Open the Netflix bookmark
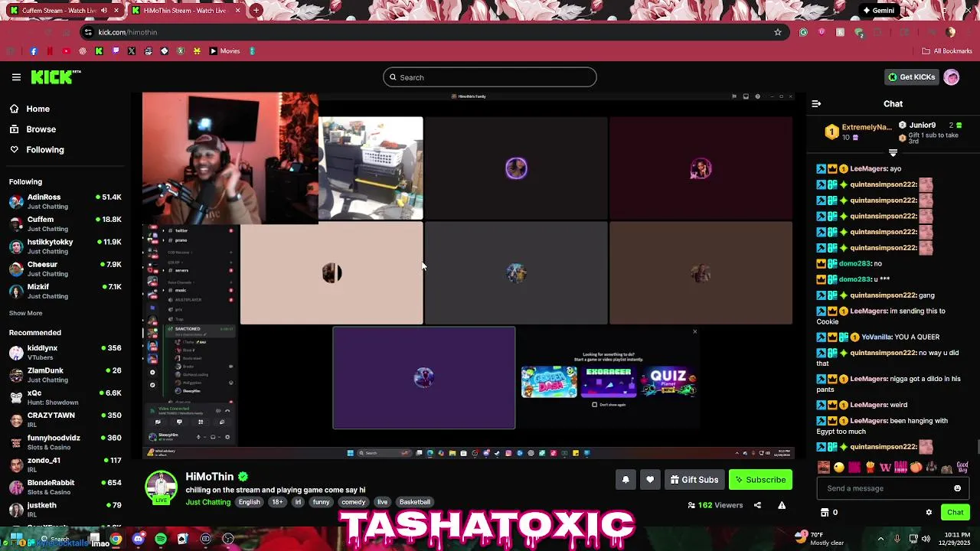This screenshot has width=980, height=551. pyautogui.click(x=50, y=51)
